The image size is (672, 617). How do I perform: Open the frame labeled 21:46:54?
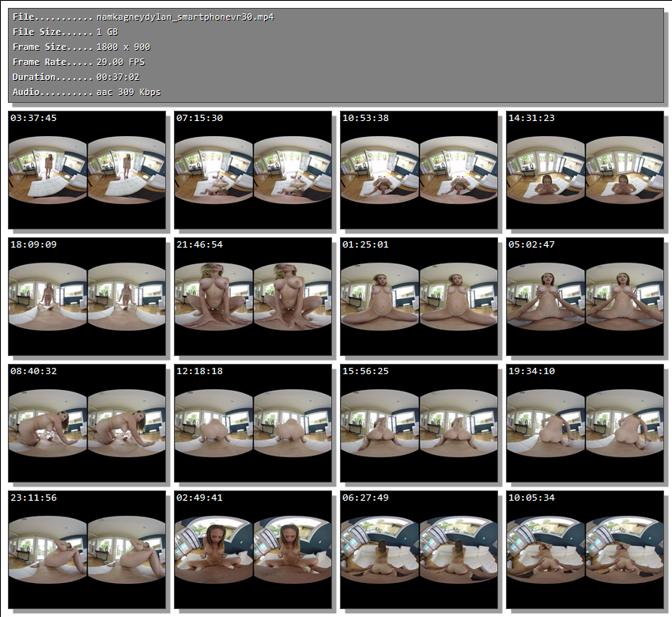pos(253,297)
